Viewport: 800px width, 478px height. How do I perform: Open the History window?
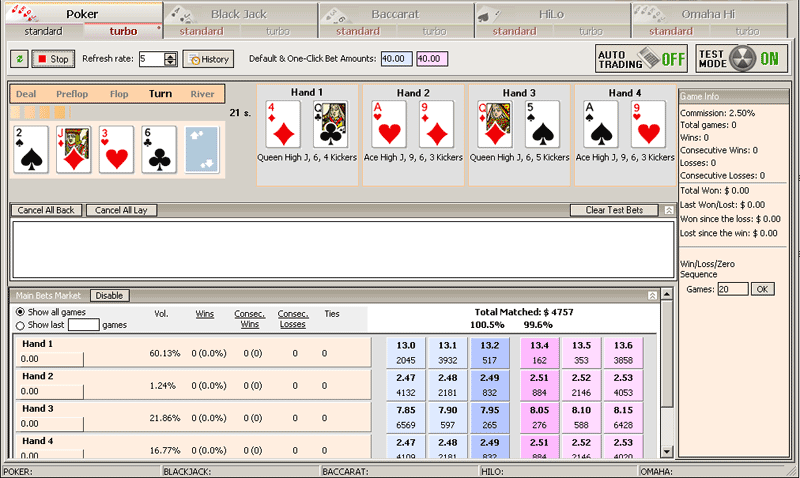[208, 59]
